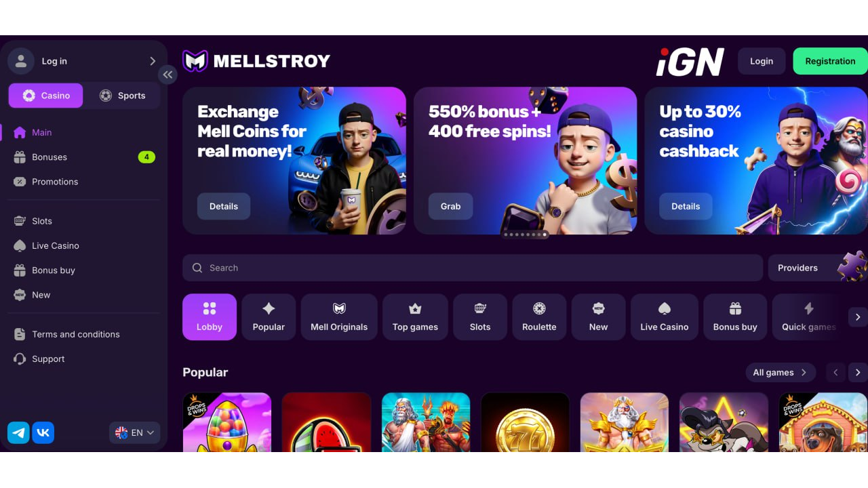Focus the game Search field
The image size is (868, 488).
(473, 268)
